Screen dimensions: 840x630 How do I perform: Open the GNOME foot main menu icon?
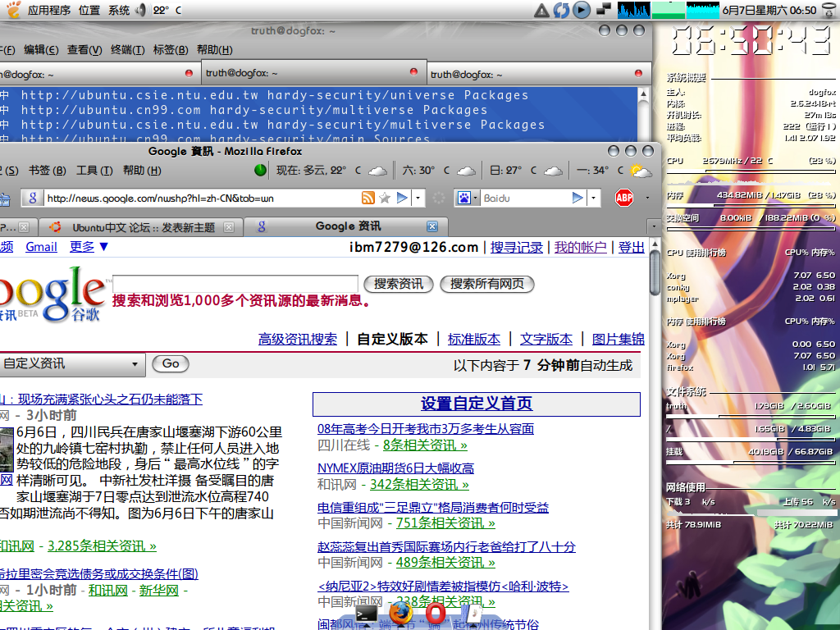point(13,10)
